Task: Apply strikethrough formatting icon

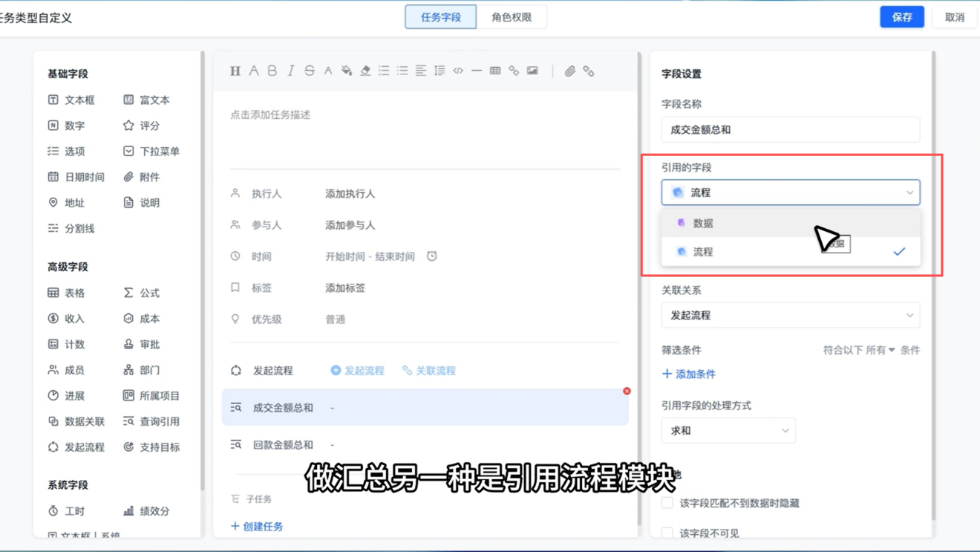Action: pyautogui.click(x=310, y=71)
